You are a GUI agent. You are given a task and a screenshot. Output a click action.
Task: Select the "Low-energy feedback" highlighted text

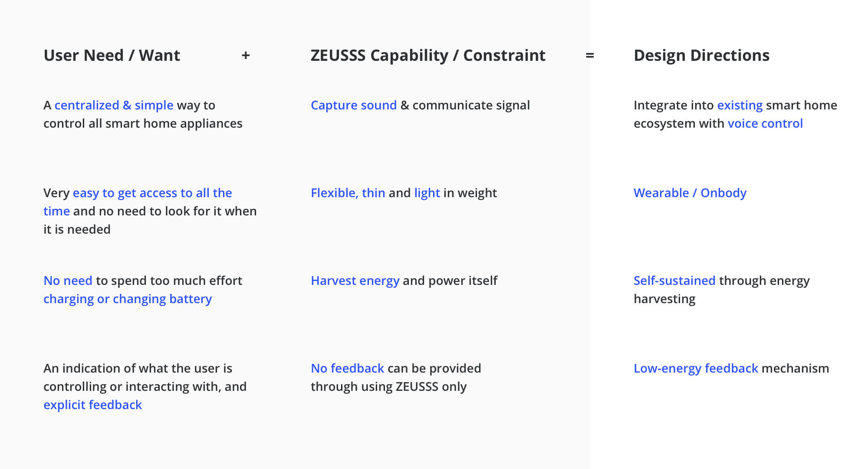pyautogui.click(x=695, y=368)
